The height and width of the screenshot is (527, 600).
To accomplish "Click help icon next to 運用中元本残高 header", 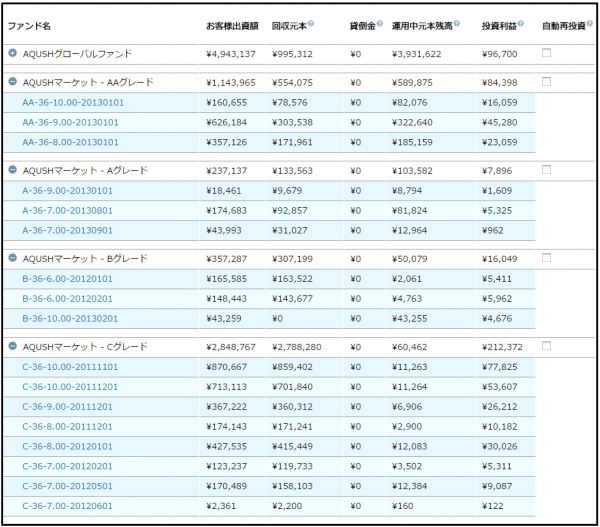I will coord(457,23).
